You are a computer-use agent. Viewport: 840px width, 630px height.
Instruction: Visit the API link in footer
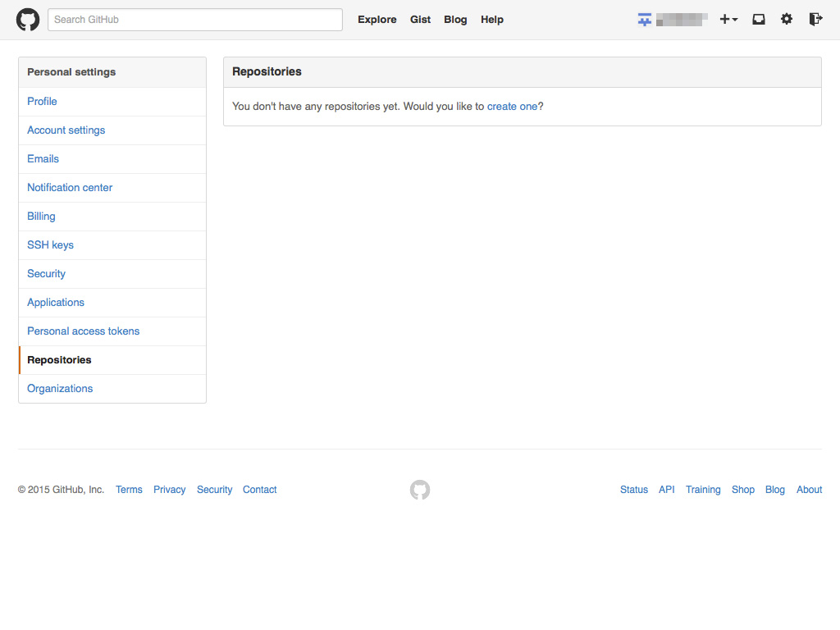(x=666, y=490)
